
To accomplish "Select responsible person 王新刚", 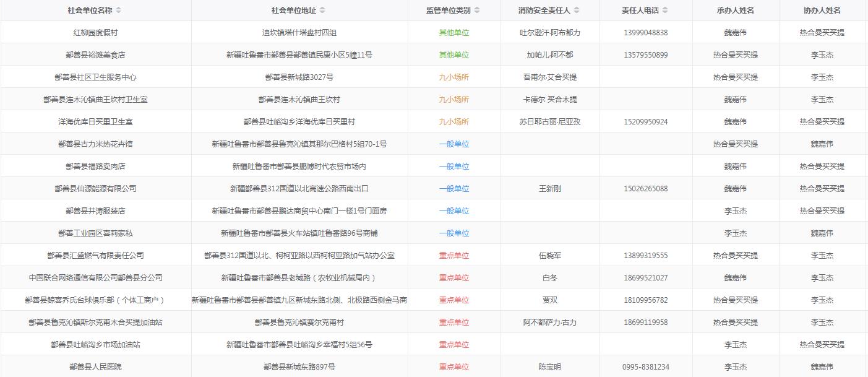I will coord(549,189).
